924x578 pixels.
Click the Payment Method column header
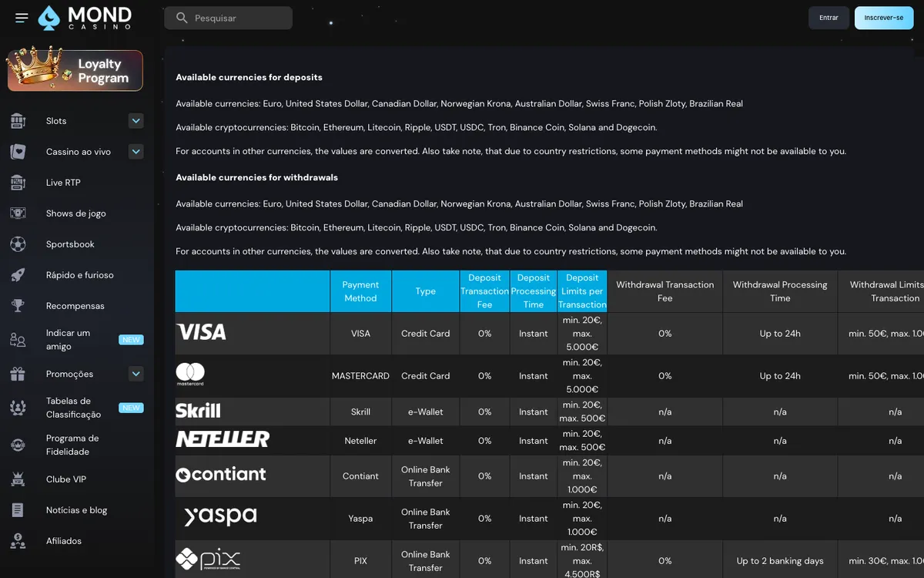pyautogui.click(x=360, y=291)
